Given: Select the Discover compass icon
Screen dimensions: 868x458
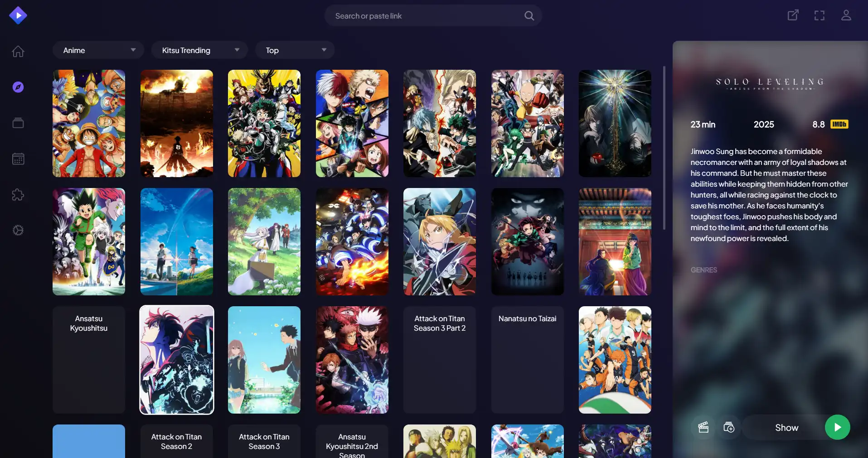Looking at the screenshot, I should click(18, 87).
